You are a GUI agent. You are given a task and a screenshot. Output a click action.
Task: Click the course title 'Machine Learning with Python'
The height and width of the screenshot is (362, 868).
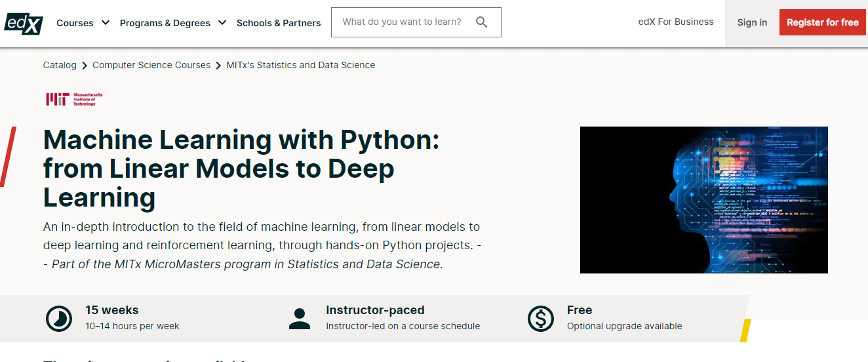(x=241, y=169)
